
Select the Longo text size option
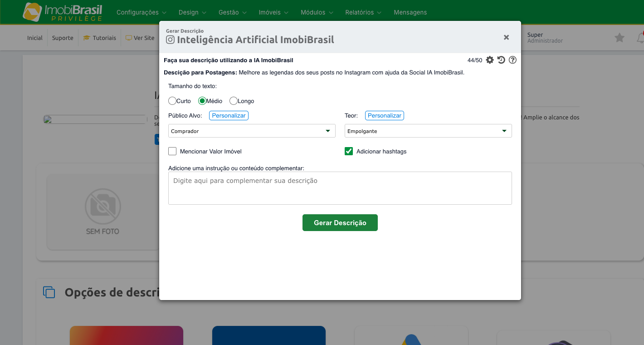tap(234, 101)
